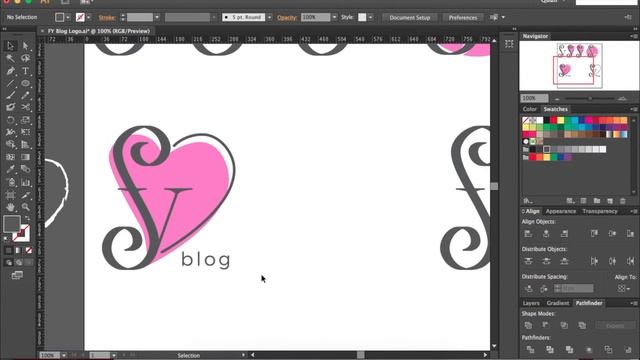Click the Swap Fill and Stroke arrow
640x360 pixels.
(27, 218)
